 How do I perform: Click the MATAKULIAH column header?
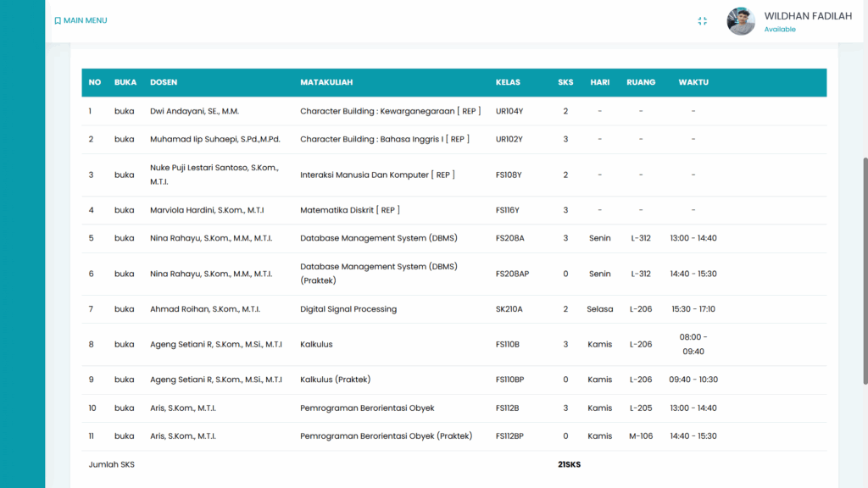coord(326,82)
